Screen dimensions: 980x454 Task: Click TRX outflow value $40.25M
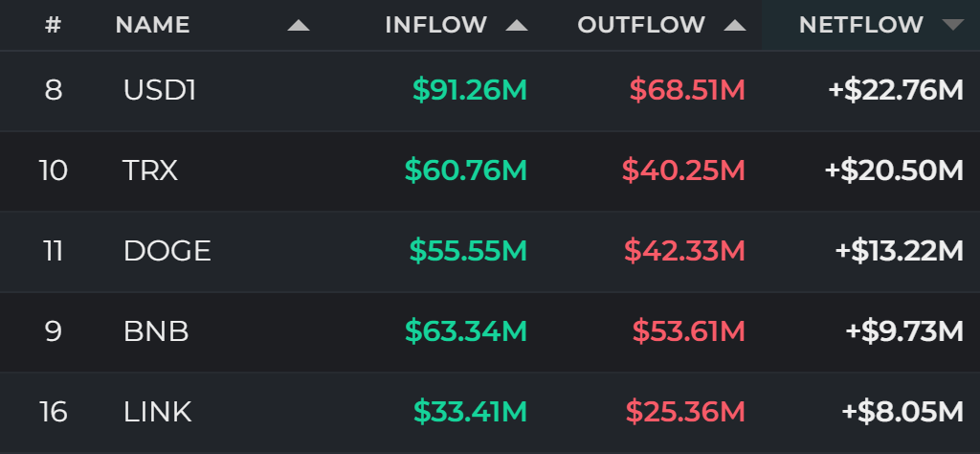coord(683,170)
